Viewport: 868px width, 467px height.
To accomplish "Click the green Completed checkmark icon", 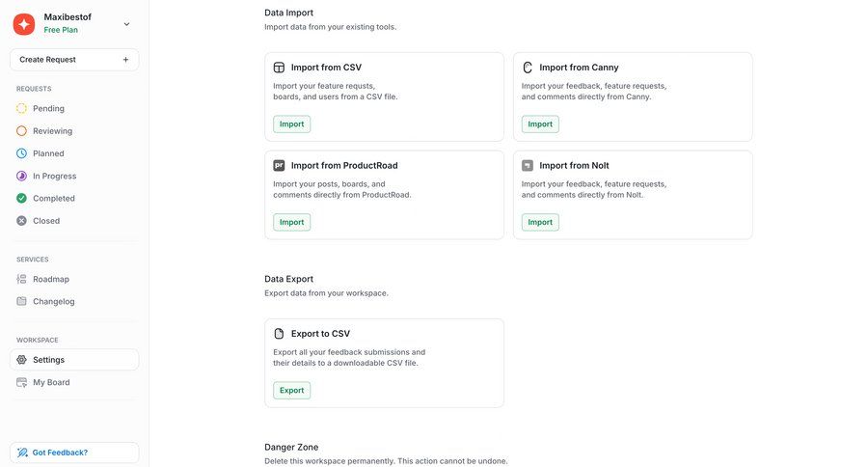I will pyautogui.click(x=22, y=199).
